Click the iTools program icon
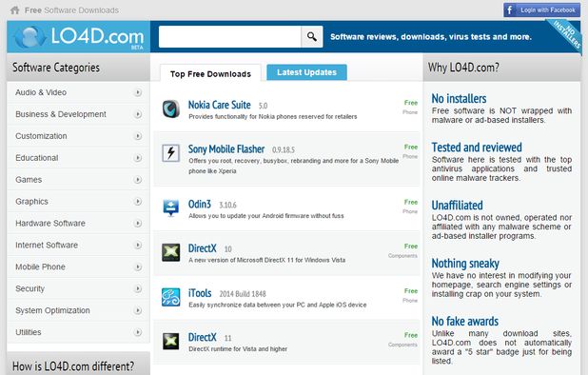588x375 pixels. tap(171, 297)
